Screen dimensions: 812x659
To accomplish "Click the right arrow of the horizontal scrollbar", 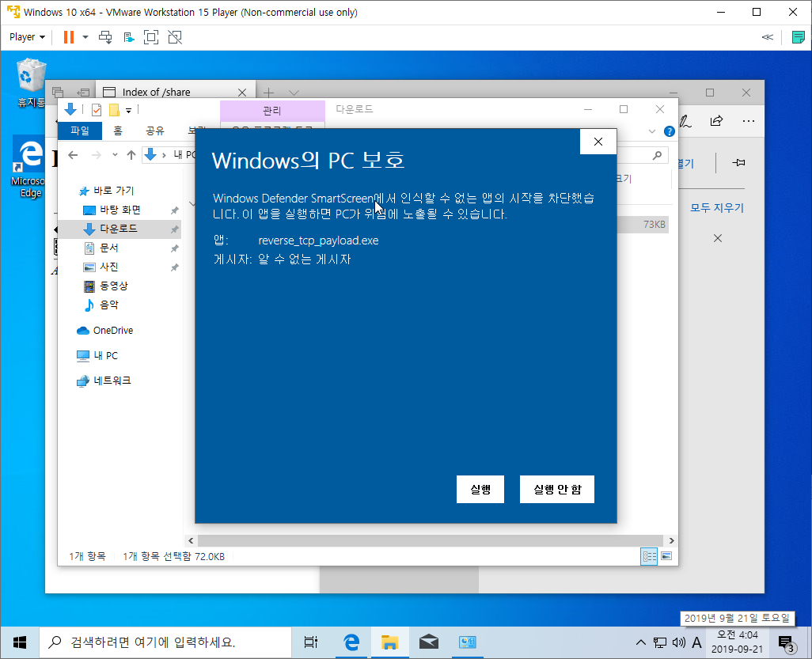I will 671,540.
